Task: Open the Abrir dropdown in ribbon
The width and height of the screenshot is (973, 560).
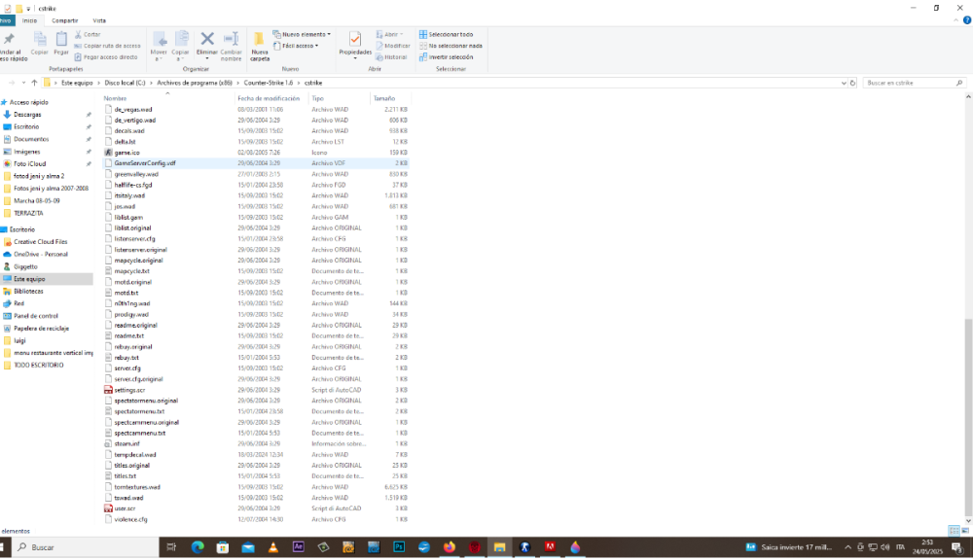Action: (x=390, y=35)
